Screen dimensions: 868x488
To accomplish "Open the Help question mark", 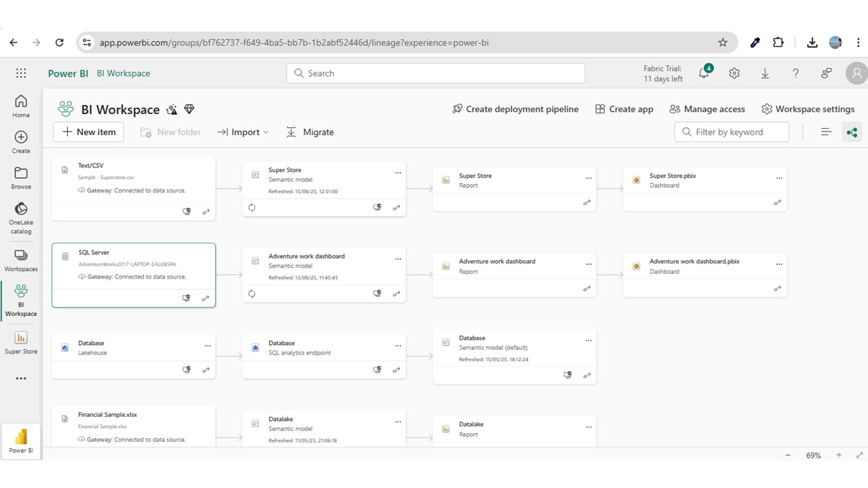I will [x=795, y=73].
